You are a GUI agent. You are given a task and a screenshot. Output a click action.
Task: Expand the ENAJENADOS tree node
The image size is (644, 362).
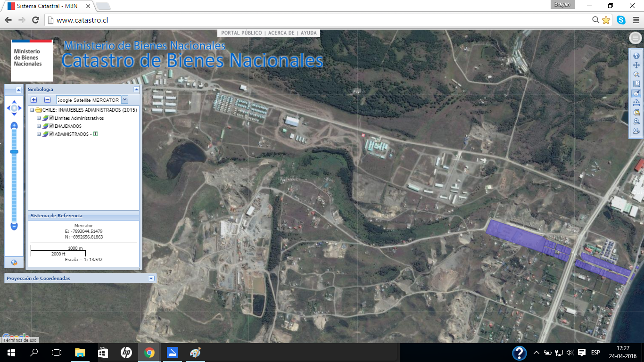click(39, 126)
